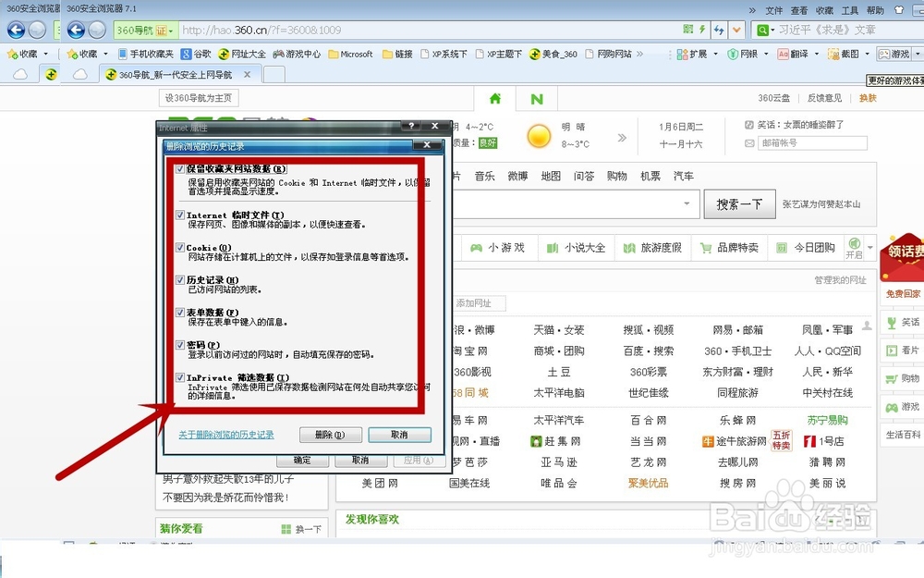
Task: Open the 翻译 translate tool
Action: pyautogui.click(x=793, y=54)
